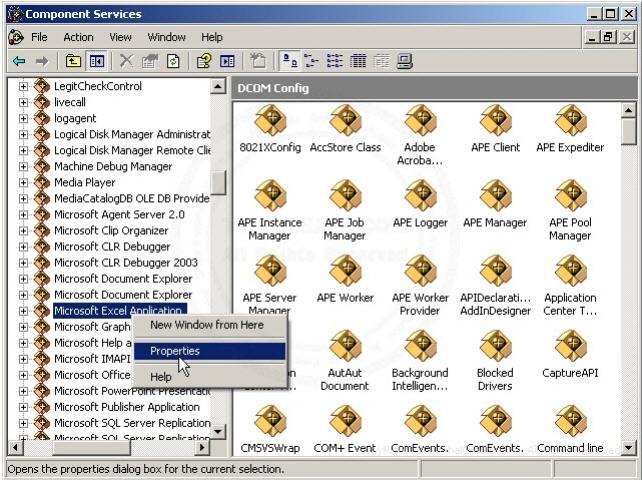Choose Help in the context menu

coord(210,377)
